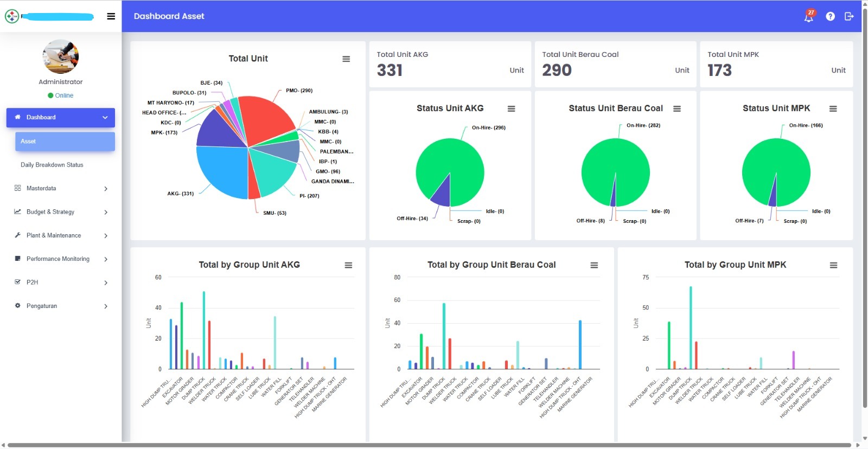Screen dimensions: 868x449
Task: Select the Asset submenu item
Action: click(65, 142)
